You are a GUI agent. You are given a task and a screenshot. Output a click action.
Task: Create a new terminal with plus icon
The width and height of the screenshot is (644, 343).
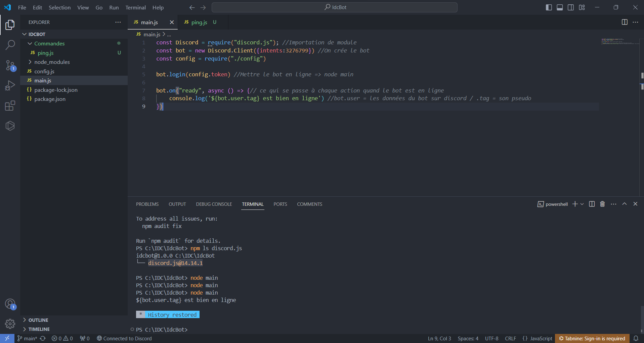click(575, 204)
